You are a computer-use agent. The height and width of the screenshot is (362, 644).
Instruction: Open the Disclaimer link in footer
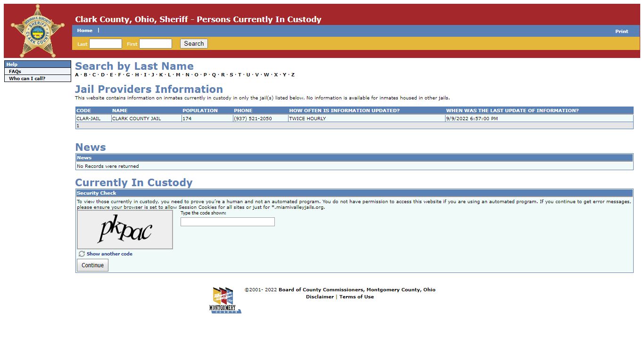(x=320, y=297)
